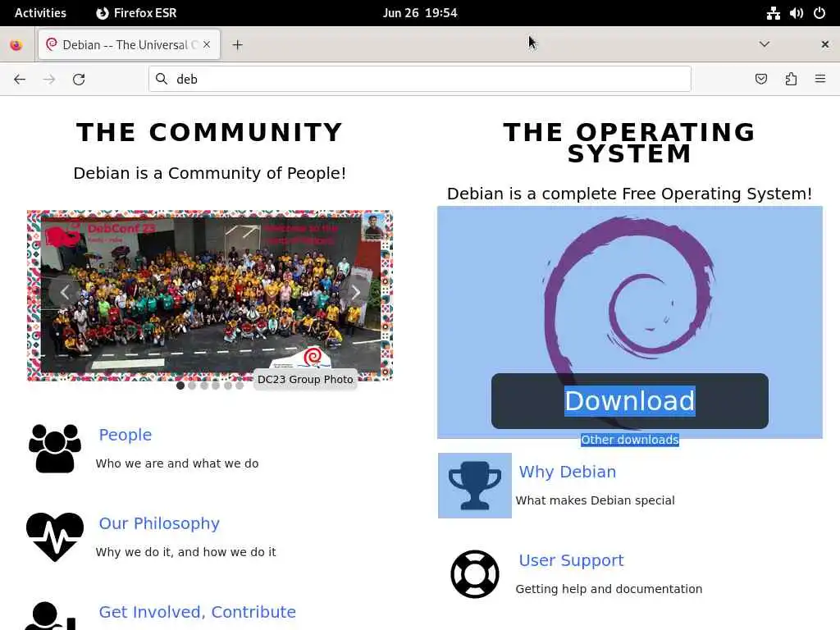
Task: Open the Firefox ESR app menu
Action: pyautogui.click(x=136, y=13)
